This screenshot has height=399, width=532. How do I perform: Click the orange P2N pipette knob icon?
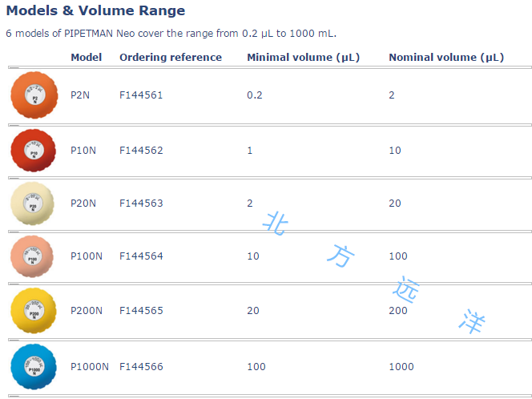(x=34, y=95)
